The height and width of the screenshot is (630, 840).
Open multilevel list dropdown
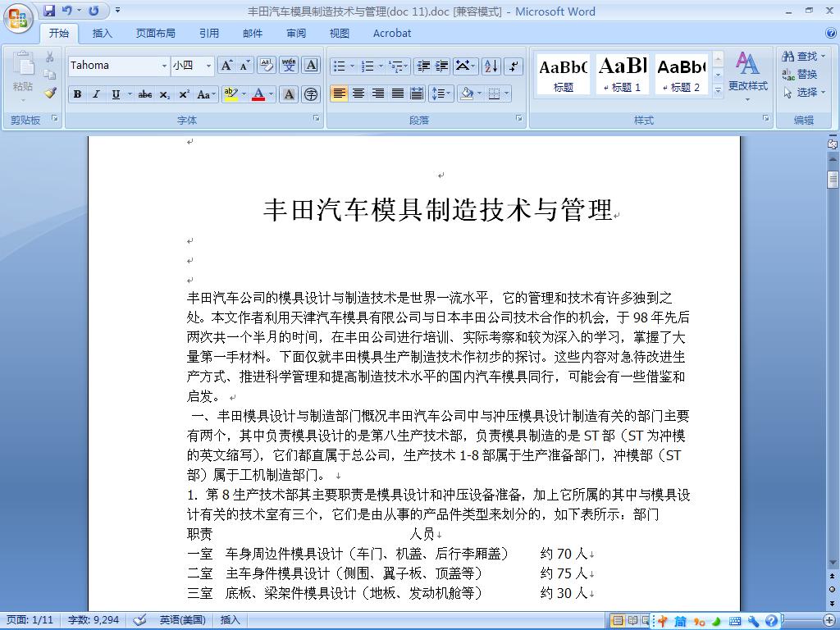[399, 66]
